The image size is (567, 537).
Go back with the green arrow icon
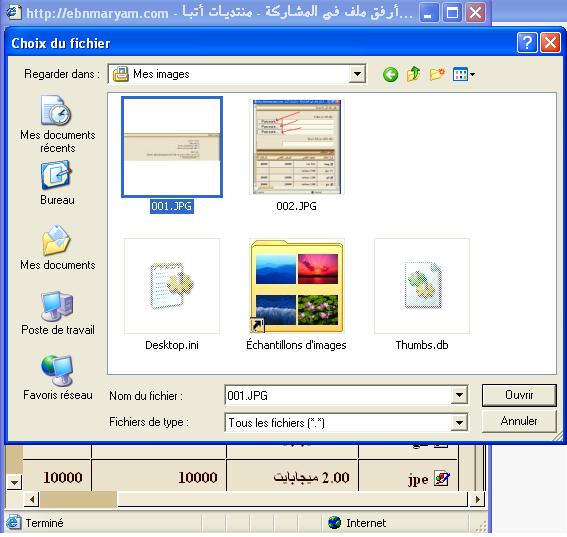pyautogui.click(x=390, y=74)
